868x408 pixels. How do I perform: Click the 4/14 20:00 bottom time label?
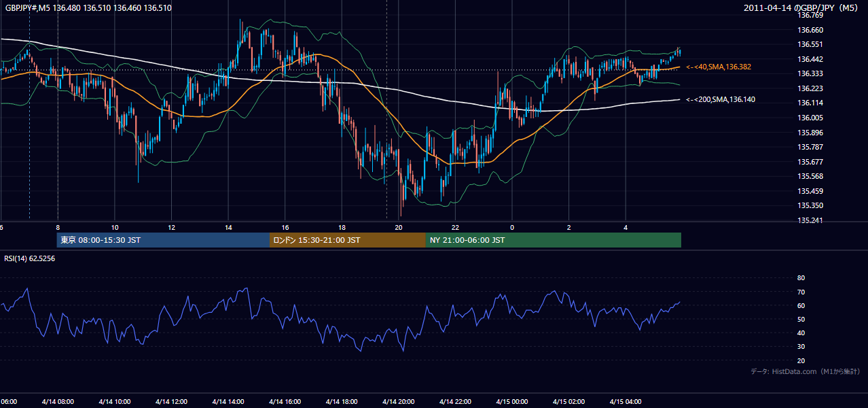[399, 401]
